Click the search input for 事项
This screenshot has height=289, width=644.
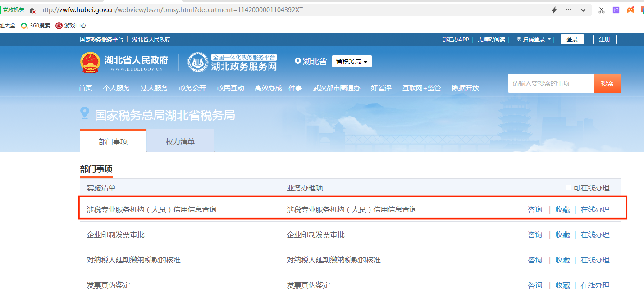(x=551, y=83)
